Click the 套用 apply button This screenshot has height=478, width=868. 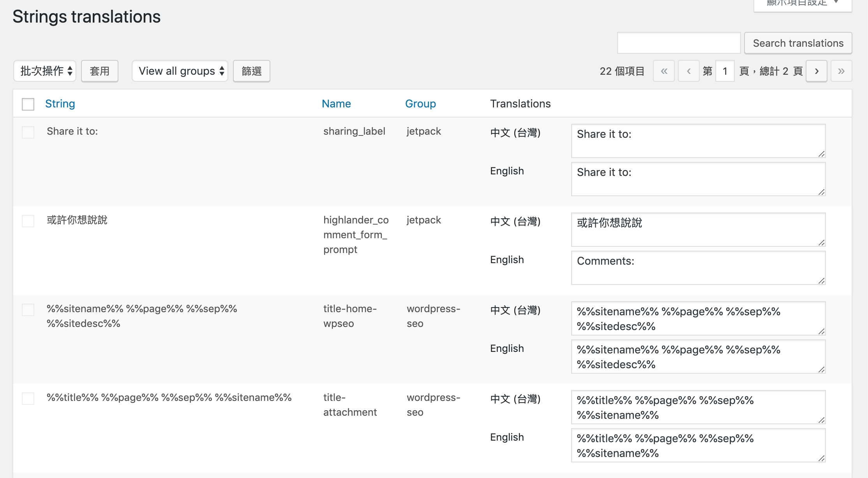[100, 71]
